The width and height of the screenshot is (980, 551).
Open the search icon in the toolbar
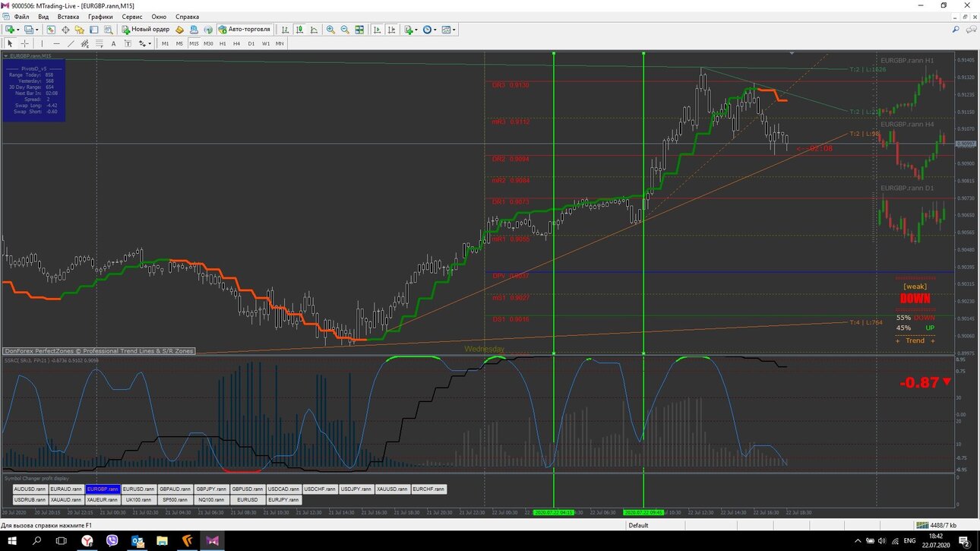tap(956, 30)
